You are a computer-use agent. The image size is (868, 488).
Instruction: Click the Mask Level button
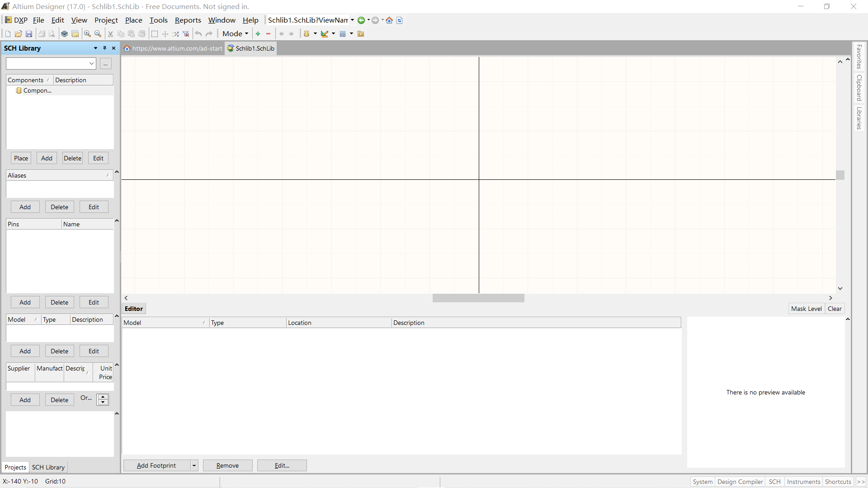tap(806, 309)
